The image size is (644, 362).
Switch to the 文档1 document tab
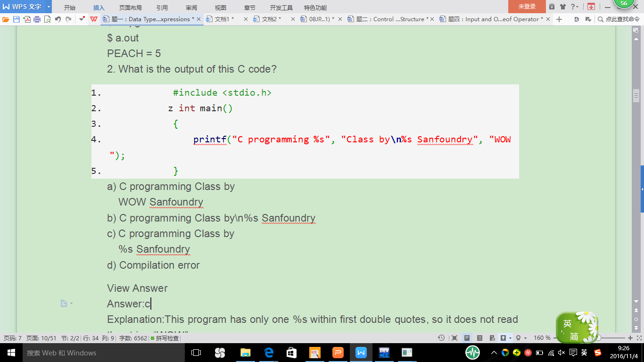click(x=226, y=19)
